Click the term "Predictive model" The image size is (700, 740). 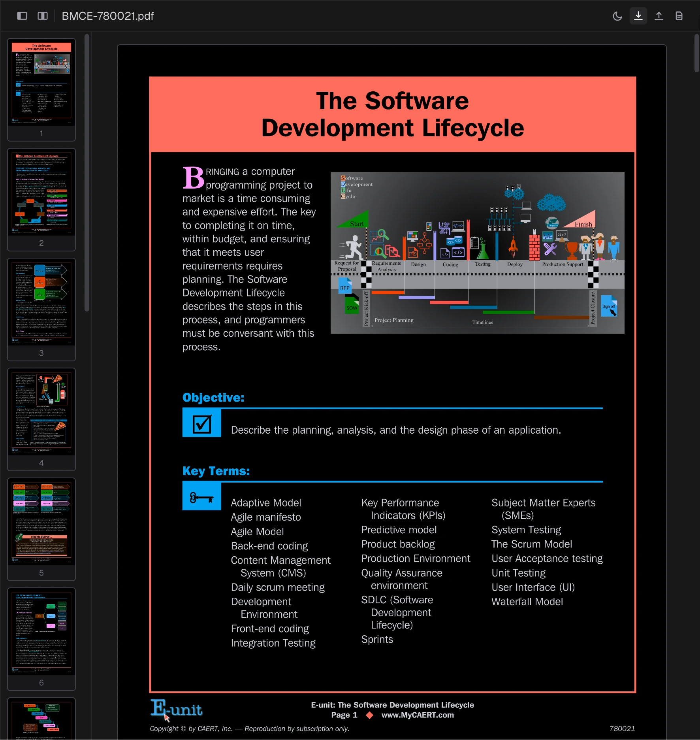coord(399,530)
